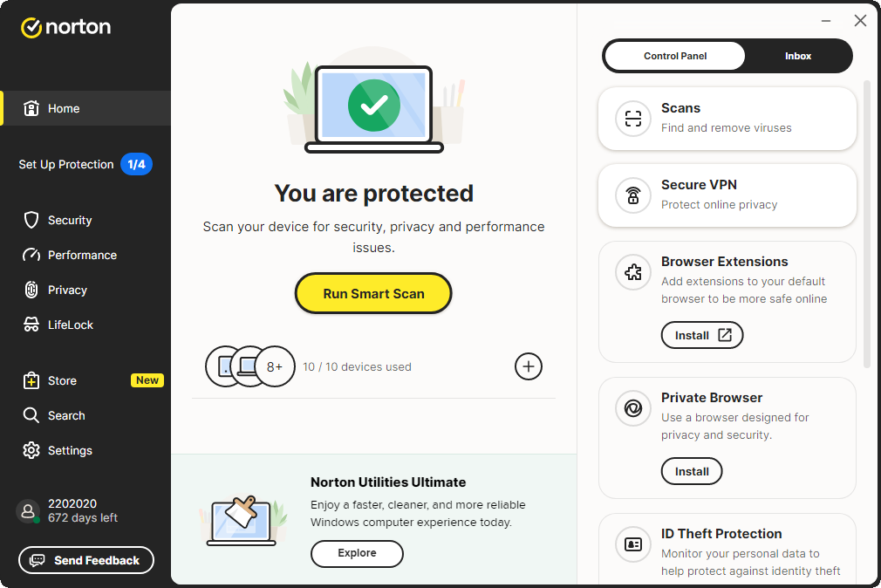Switch to the Inbox tab
881x588 pixels.
click(x=797, y=56)
